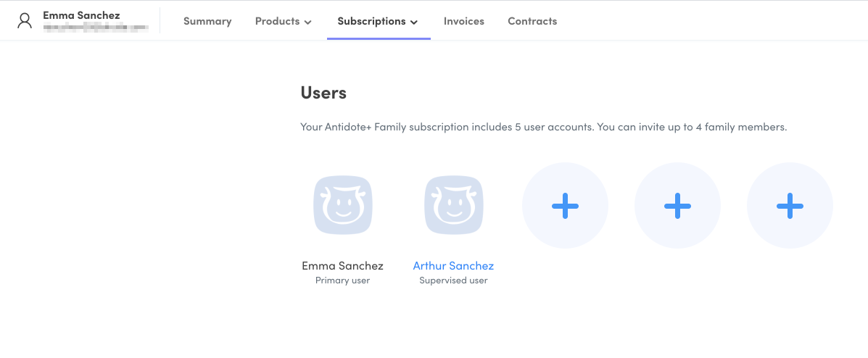868x358 pixels.
Task: Click Arthur Sanchez's supervised user avatar
Action: pyautogui.click(x=454, y=206)
